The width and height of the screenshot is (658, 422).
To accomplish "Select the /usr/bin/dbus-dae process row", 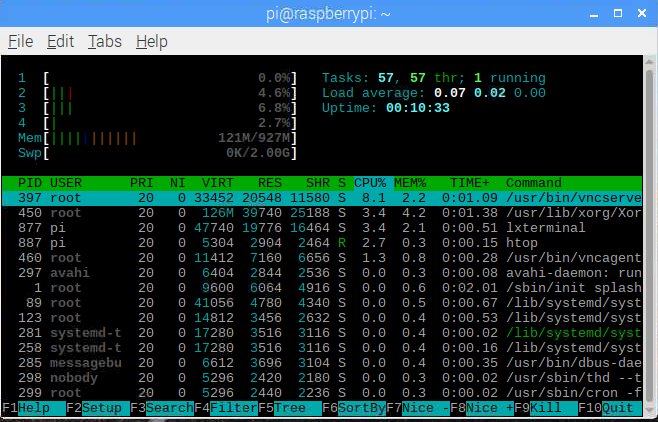I will coord(322,363).
